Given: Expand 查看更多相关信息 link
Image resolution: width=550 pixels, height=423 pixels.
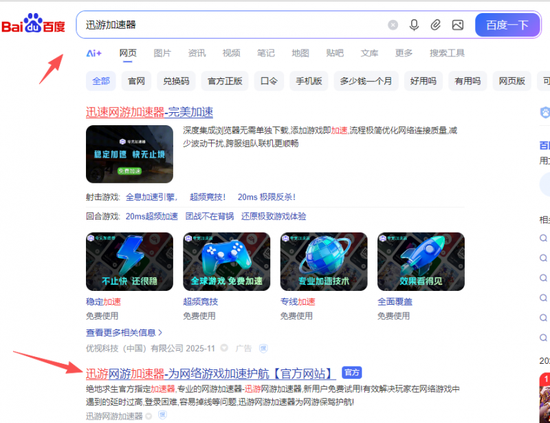Looking at the screenshot, I should (124, 333).
